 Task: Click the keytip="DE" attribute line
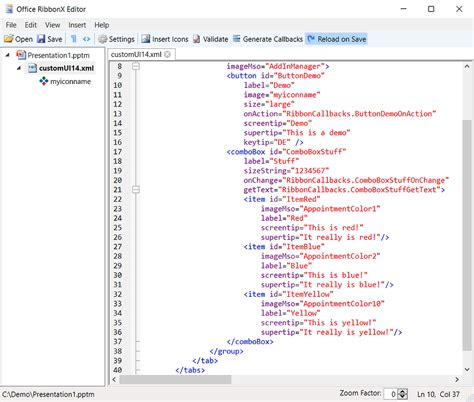point(273,142)
